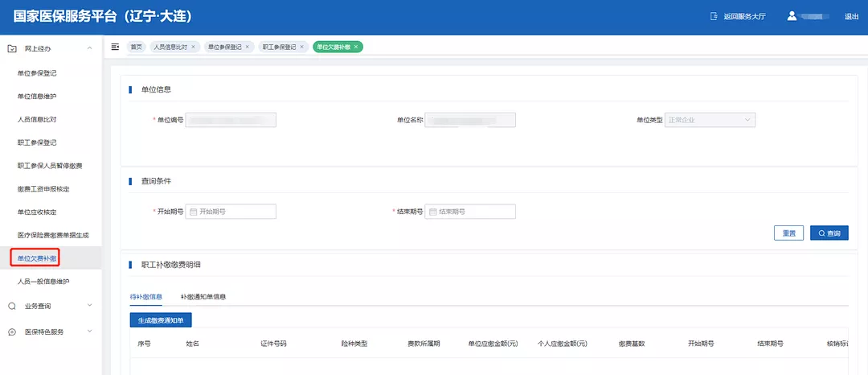Click calendar icon in 开始期号 field
The height and width of the screenshot is (375, 868).
(x=193, y=212)
